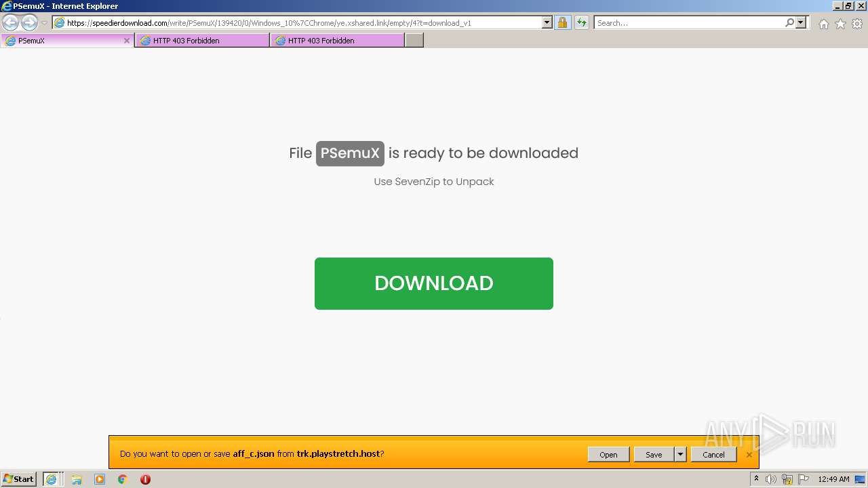Image resolution: width=868 pixels, height=488 pixels.
Task: Go forward with the browser Forward arrow
Action: (29, 22)
